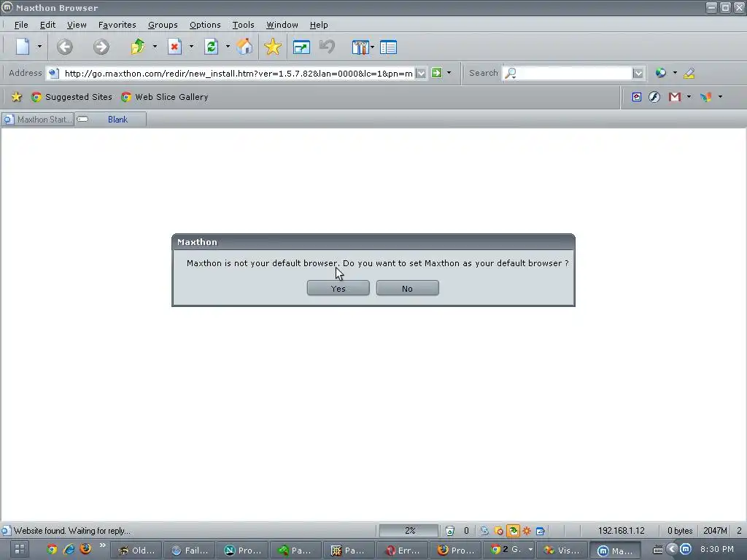Expand the globe search dropdown arrow

675,73
